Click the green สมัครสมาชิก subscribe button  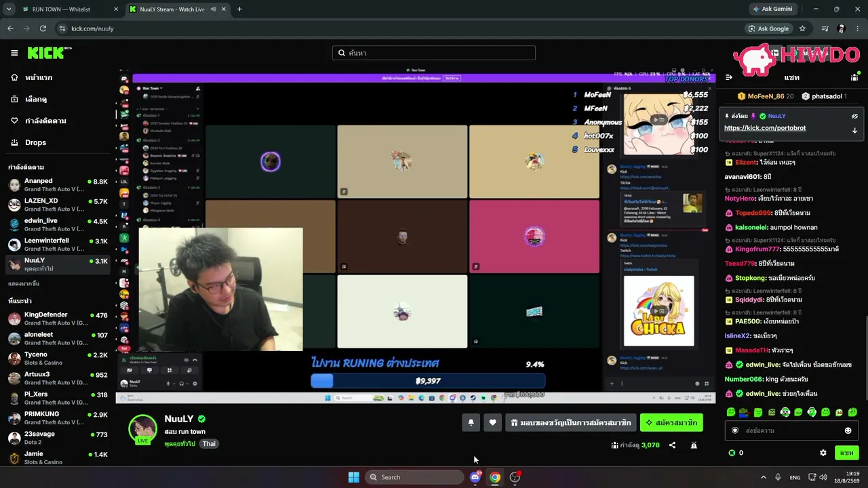[x=671, y=422]
